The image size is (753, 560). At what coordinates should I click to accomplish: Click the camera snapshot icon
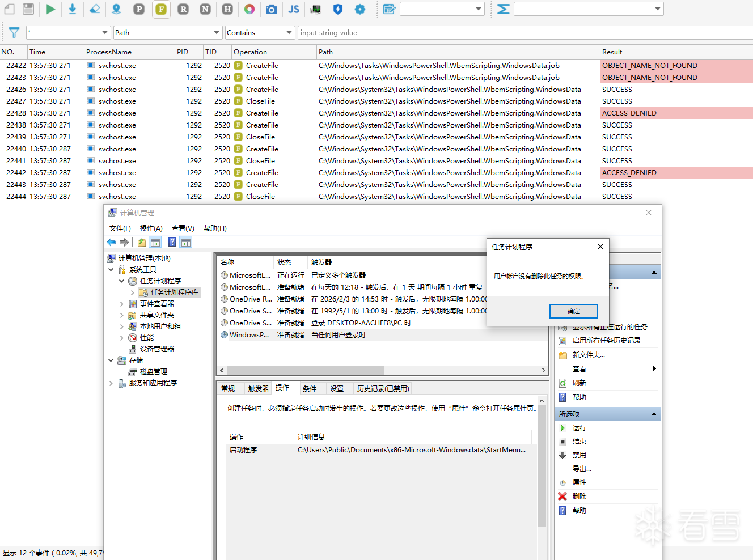(x=272, y=9)
